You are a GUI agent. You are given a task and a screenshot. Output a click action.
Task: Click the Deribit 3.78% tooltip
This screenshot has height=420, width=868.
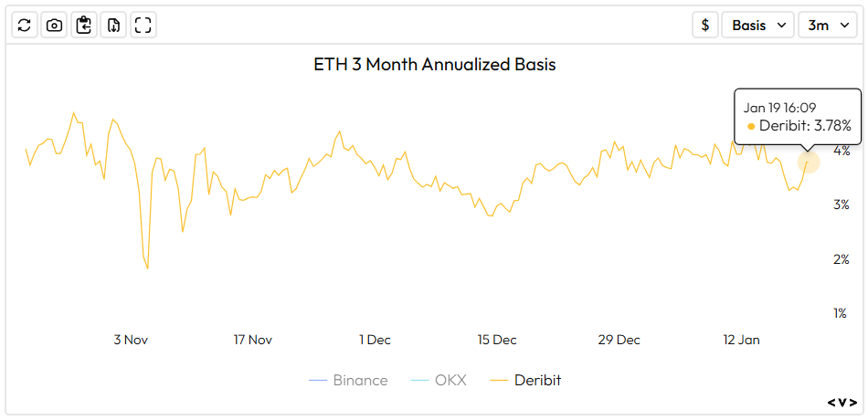(798, 117)
